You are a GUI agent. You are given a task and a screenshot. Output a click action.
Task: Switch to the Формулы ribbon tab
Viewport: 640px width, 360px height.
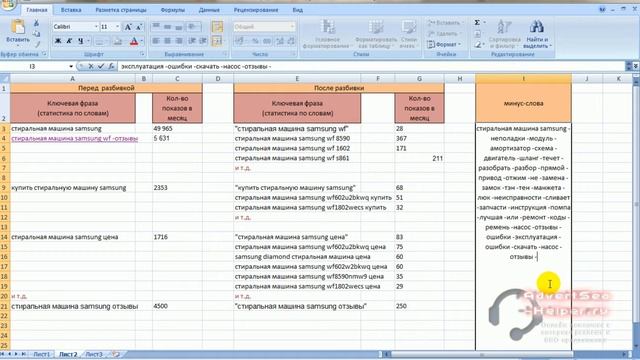click(x=173, y=10)
